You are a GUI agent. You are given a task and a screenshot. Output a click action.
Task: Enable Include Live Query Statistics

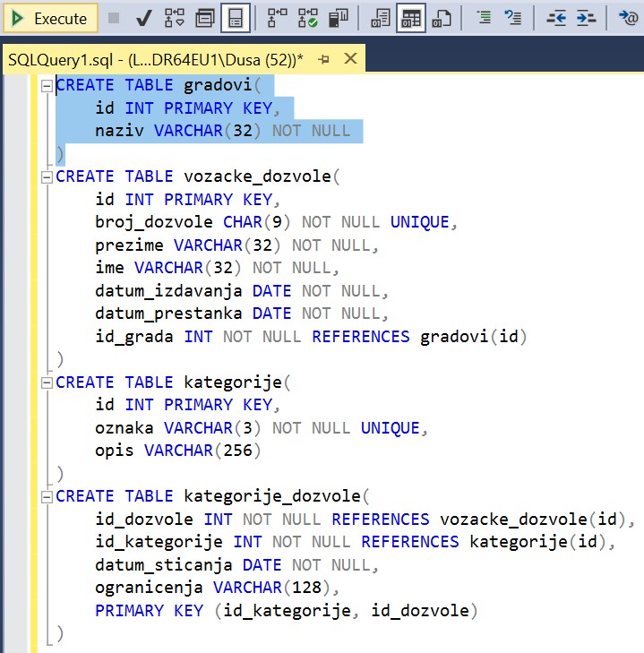click(x=308, y=18)
